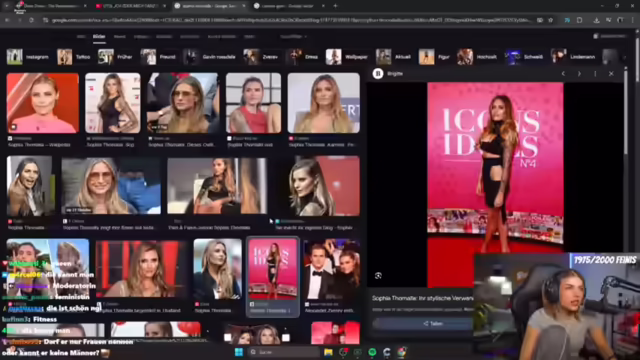Select the Tattoo filter chip
The height and width of the screenshot is (360, 640).
74,57
